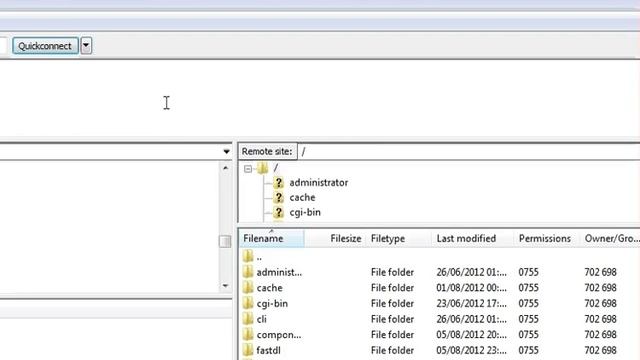Screen dimensions: 640x360
Task: Sort by the Owner/Group column header
Action: (x=611, y=238)
